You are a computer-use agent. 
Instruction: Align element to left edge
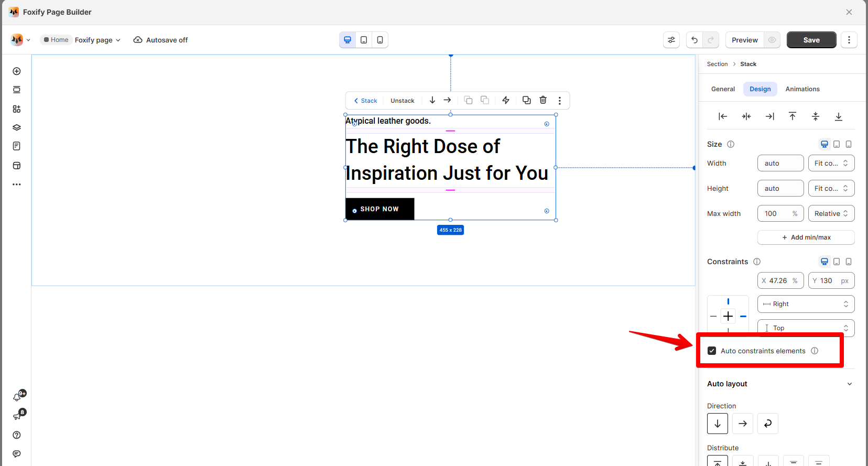click(723, 116)
